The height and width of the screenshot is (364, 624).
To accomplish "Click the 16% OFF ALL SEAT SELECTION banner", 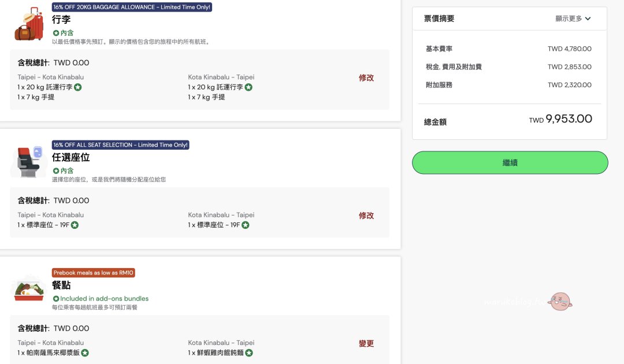I will point(121,145).
